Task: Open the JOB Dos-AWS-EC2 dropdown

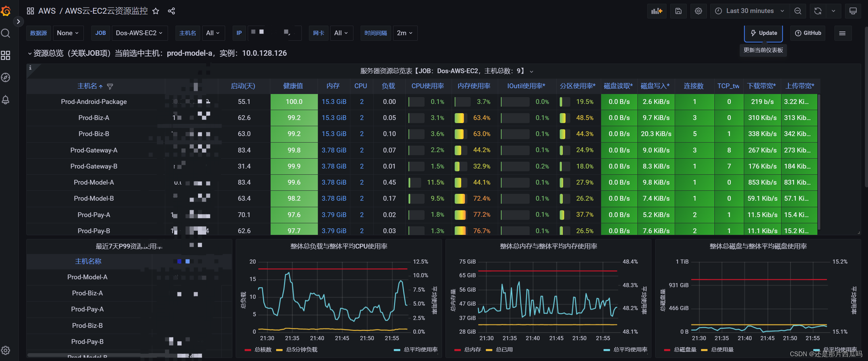Action: click(x=139, y=33)
